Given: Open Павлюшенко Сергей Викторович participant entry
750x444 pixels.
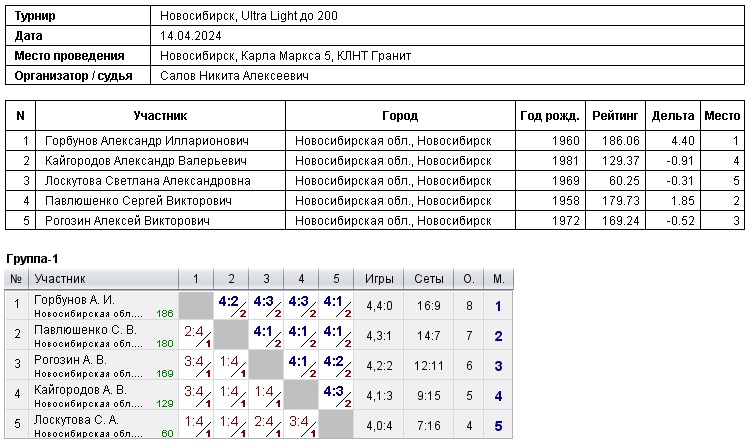Looking at the screenshot, I should coord(138,201).
